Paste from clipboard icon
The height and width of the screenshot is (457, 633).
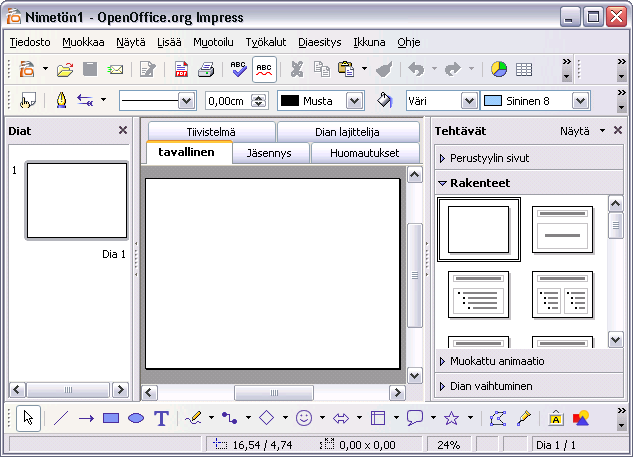tap(346, 69)
